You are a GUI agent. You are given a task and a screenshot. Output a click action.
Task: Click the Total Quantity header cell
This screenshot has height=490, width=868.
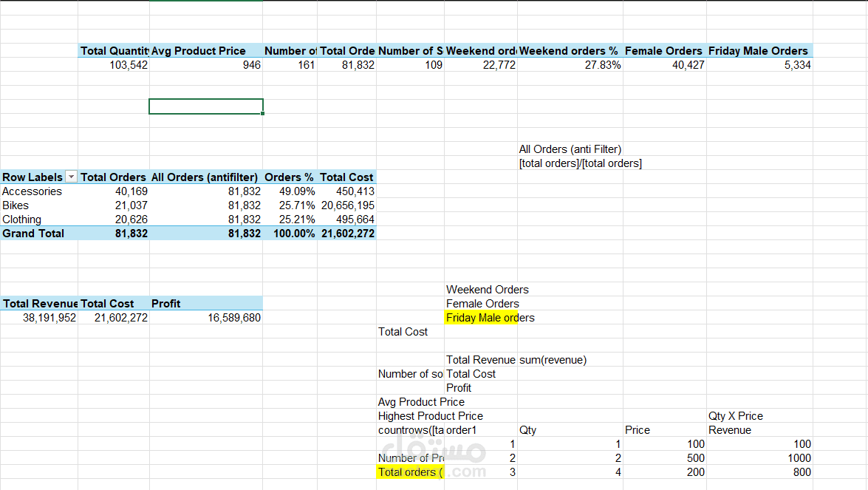coord(114,50)
